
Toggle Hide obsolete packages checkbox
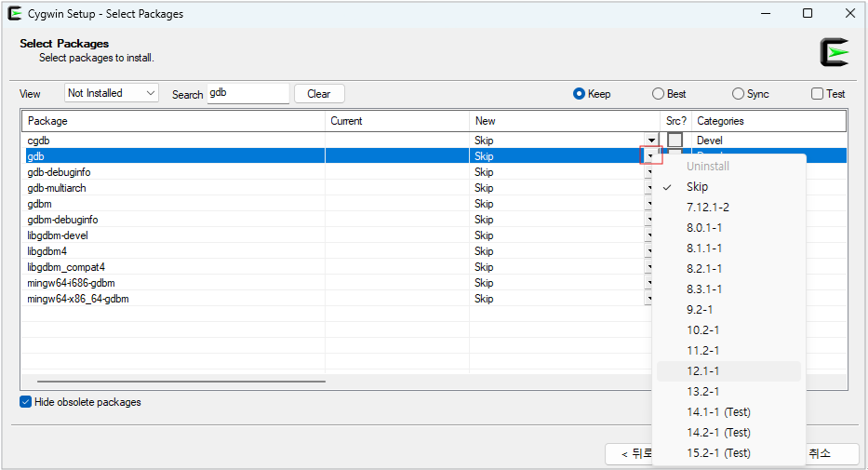coord(25,402)
